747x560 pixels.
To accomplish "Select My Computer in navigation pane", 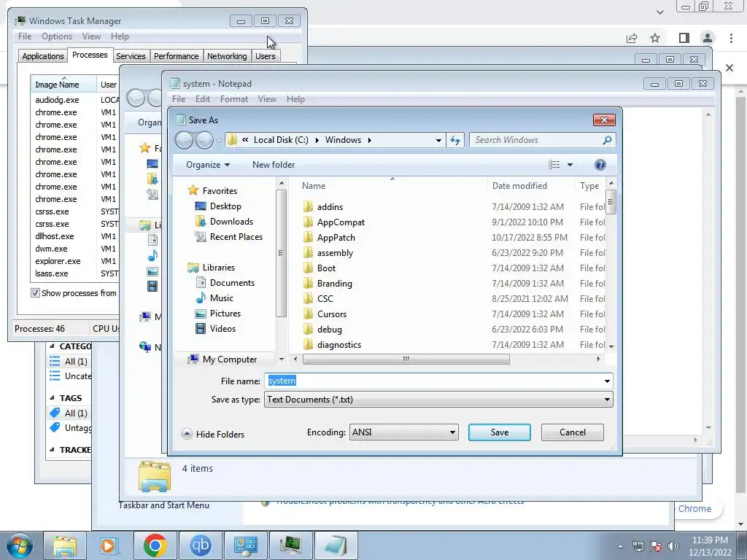I will click(229, 359).
